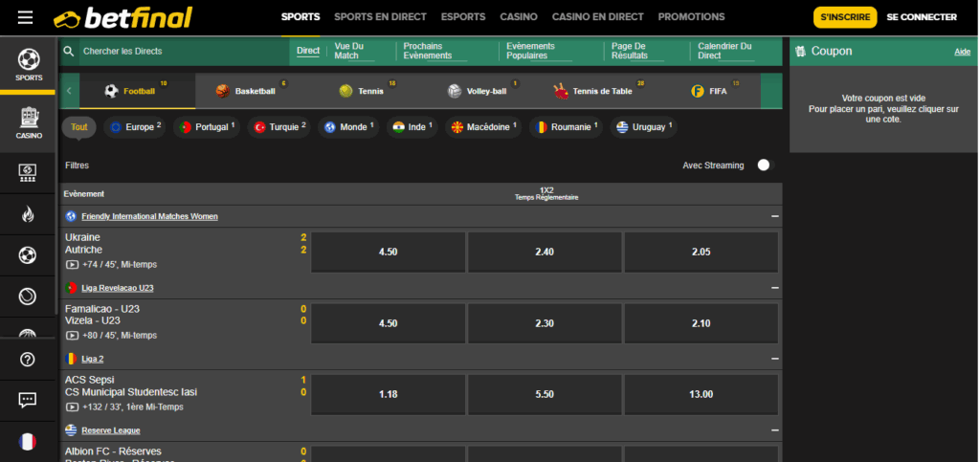Choose the FIFA sport category
Image resolution: width=980 pixels, height=462 pixels.
[710, 91]
